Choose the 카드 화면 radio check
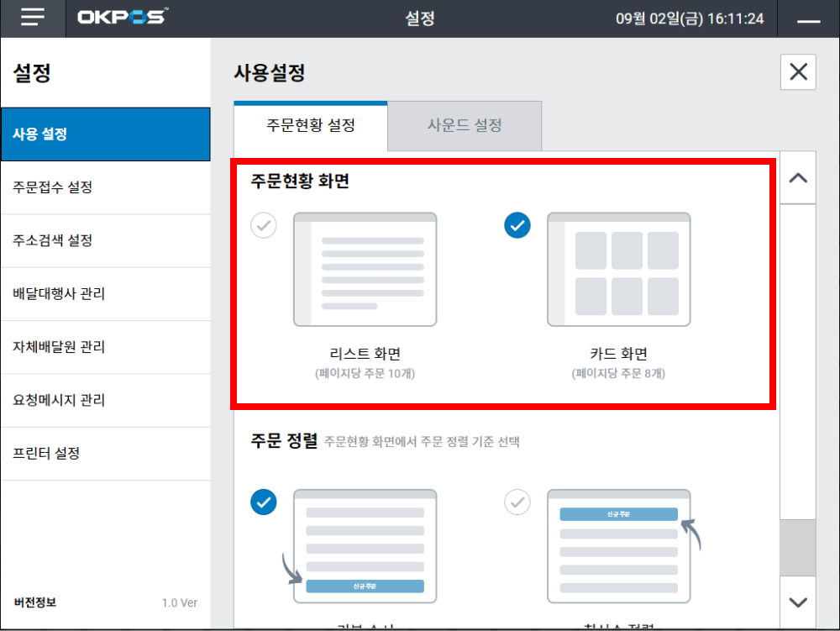This screenshot has width=840, height=631. pos(517,225)
